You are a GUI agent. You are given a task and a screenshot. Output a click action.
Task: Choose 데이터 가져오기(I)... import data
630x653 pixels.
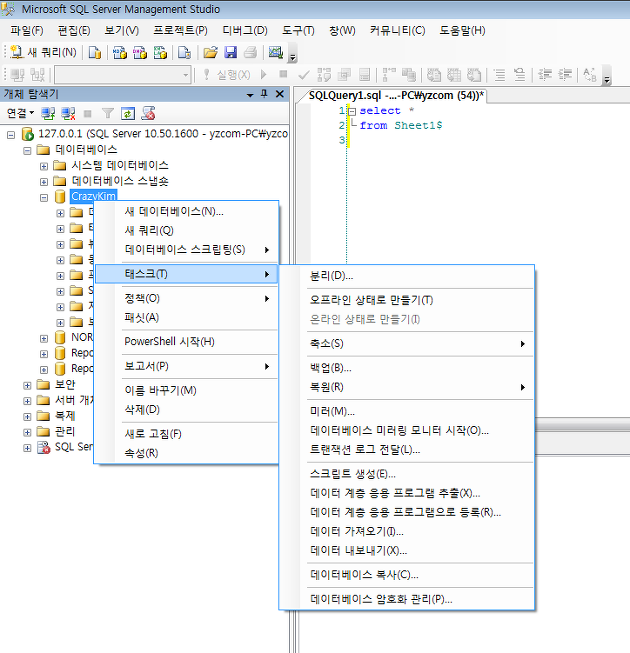406,531
